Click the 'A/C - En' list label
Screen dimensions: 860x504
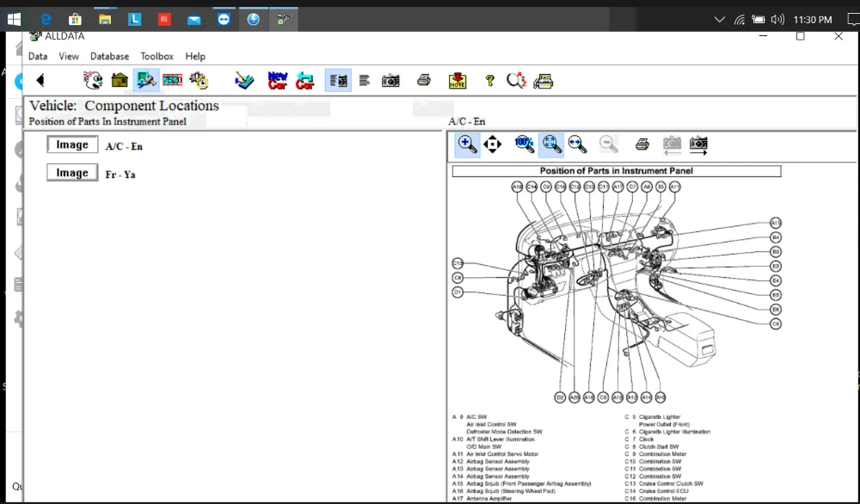(x=124, y=146)
